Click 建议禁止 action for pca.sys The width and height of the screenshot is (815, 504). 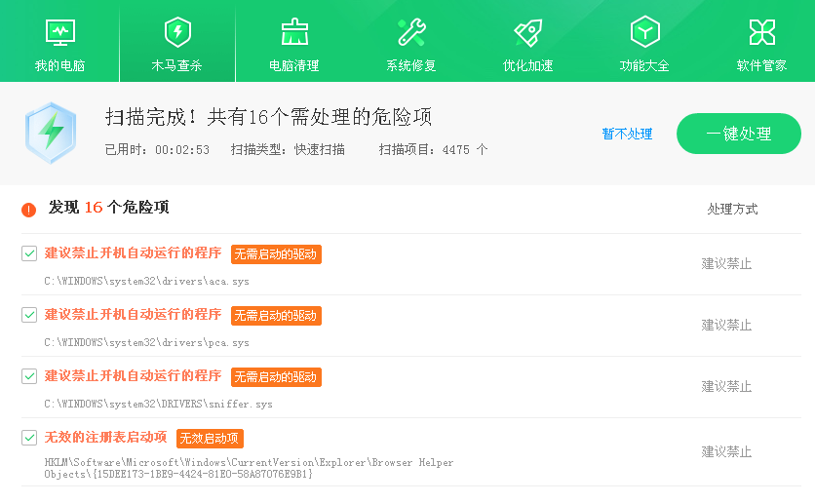coord(726,326)
